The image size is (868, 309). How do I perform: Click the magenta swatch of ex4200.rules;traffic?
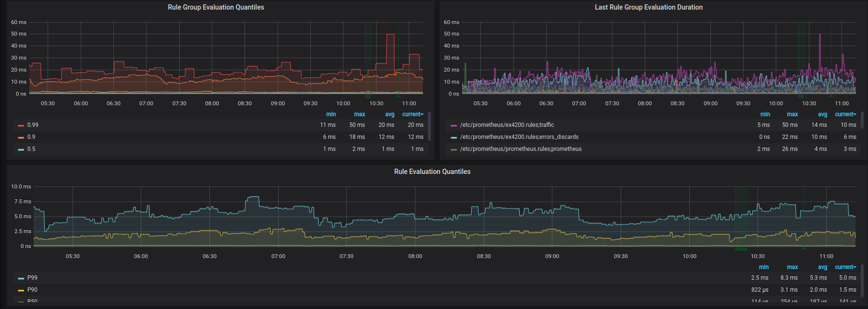(x=453, y=125)
